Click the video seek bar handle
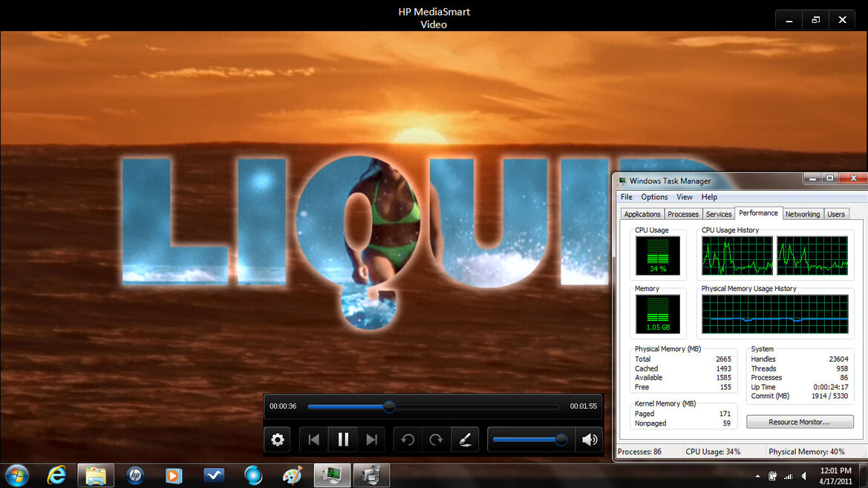The height and width of the screenshot is (488, 868). (x=389, y=406)
